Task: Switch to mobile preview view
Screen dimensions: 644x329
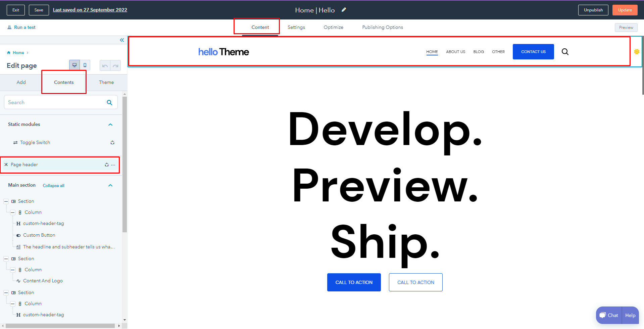Action: [85, 65]
